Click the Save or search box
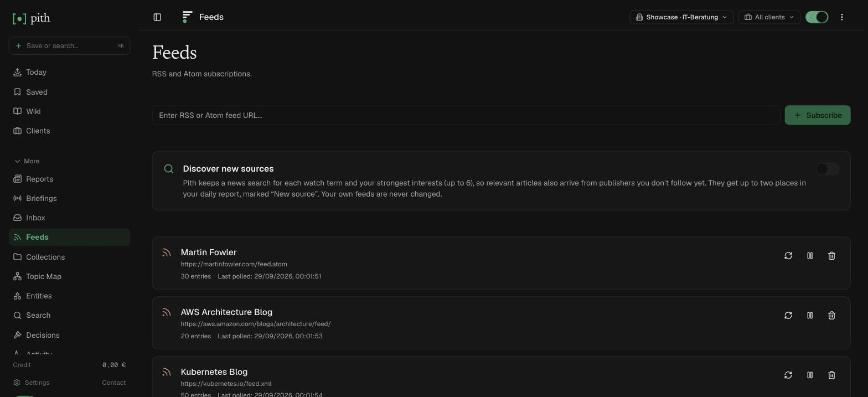 point(69,45)
